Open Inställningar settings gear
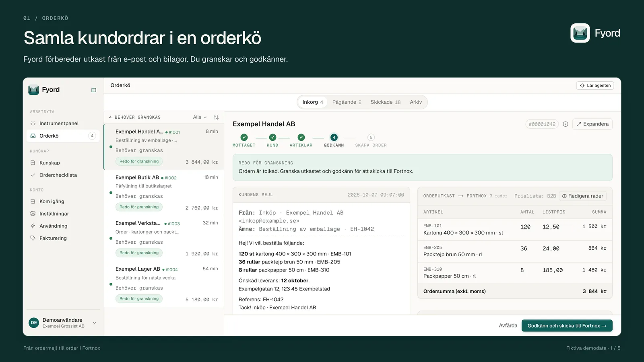644x362 pixels. (x=63, y=214)
